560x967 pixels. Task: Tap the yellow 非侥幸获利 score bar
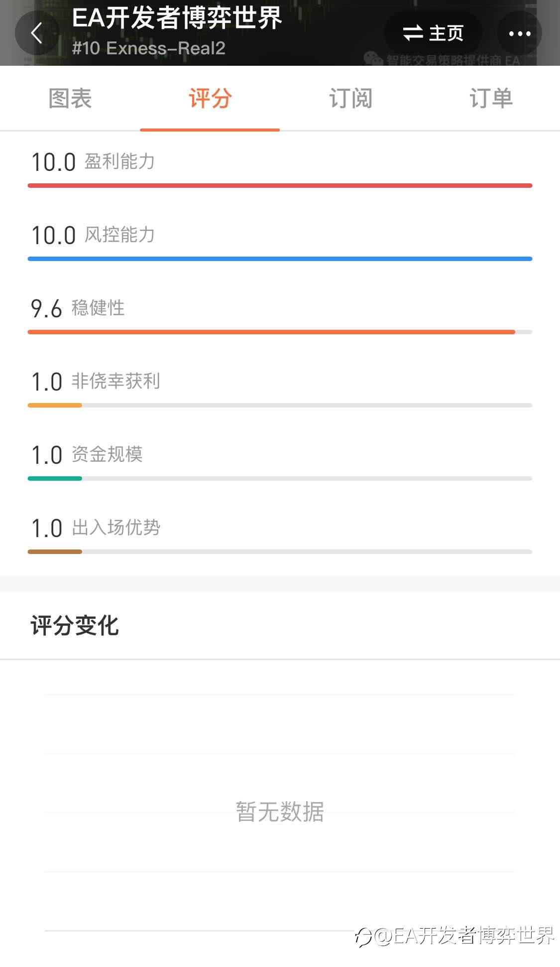pos(55,406)
